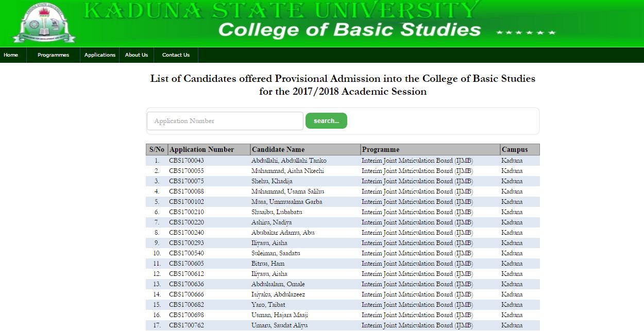644x331 pixels.
Task: Click candidate Usman, Hajara Maaji
Action: [280, 315]
